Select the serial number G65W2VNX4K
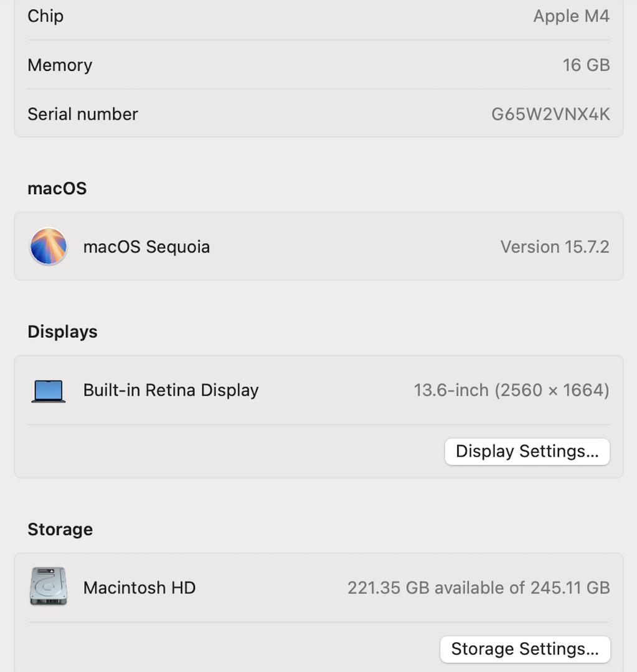Viewport: 637px width, 672px height. 550,114
